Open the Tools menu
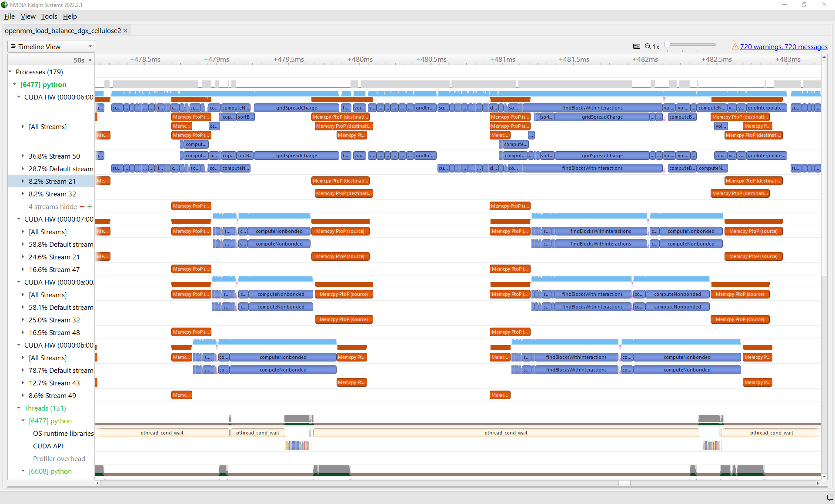This screenshot has height=504, width=835. 49,17
